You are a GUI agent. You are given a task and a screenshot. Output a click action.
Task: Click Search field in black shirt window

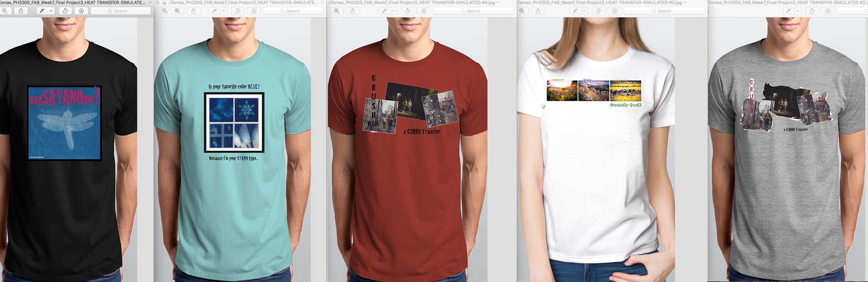121,11
